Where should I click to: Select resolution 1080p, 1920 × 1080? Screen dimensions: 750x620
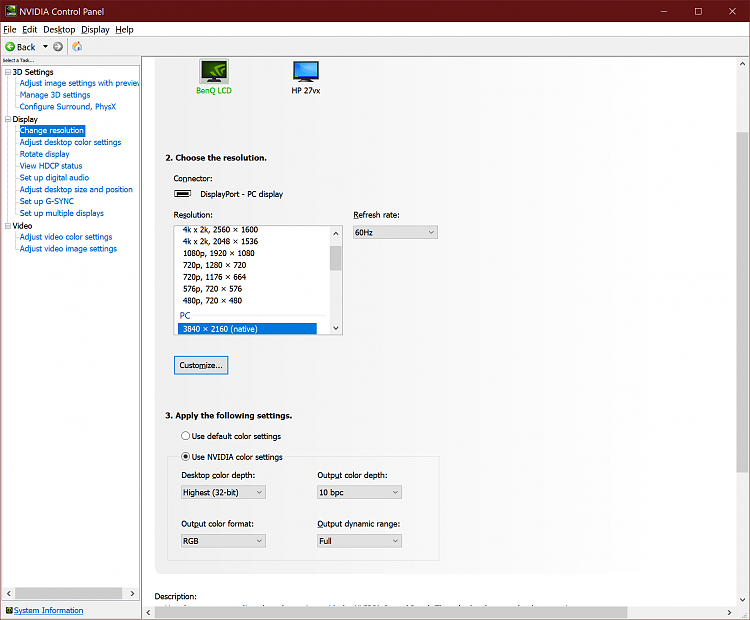[219, 254]
